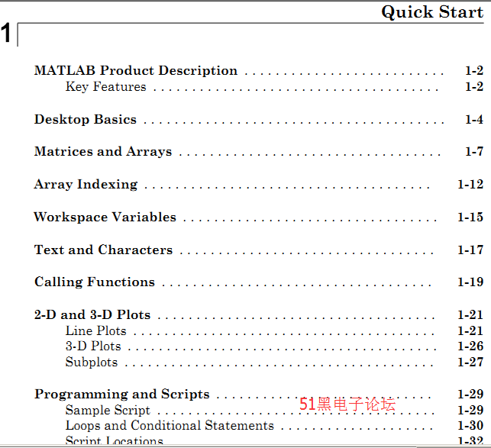Screen dimensions: 491x448
Task: Go to Programming and Scripts
Action: (x=122, y=395)
